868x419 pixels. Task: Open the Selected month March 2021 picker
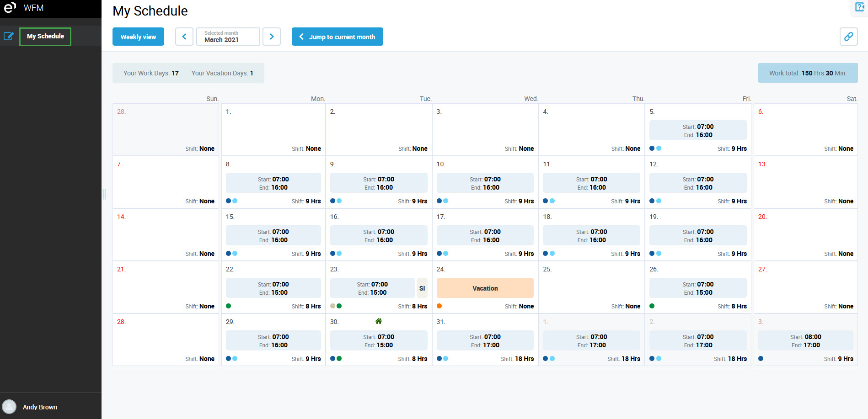tap(228, 37)
